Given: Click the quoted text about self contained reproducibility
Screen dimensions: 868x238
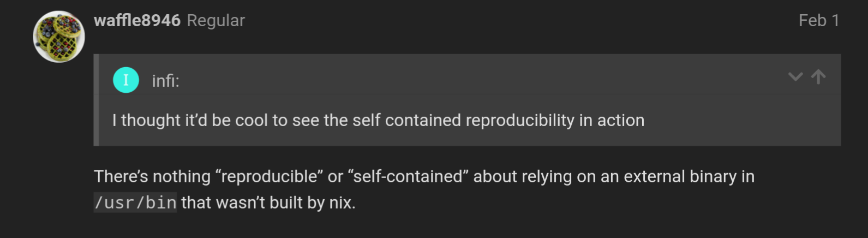Looking at the screenshot, I should (x=378, y=120).
